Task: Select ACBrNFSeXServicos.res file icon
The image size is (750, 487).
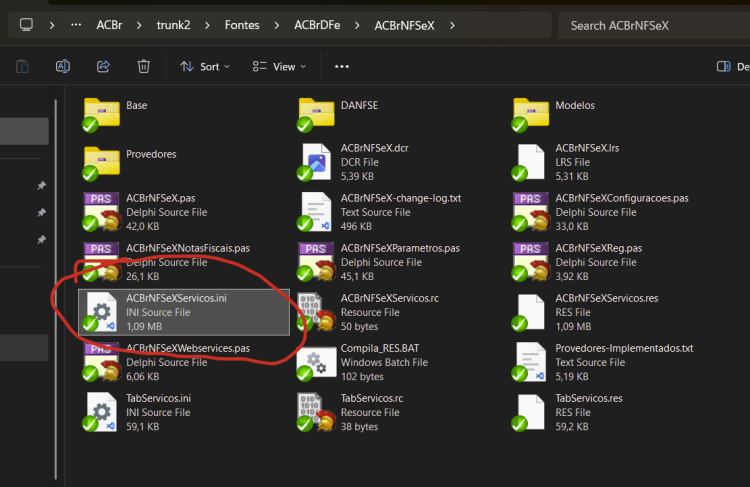Action: 529,312
